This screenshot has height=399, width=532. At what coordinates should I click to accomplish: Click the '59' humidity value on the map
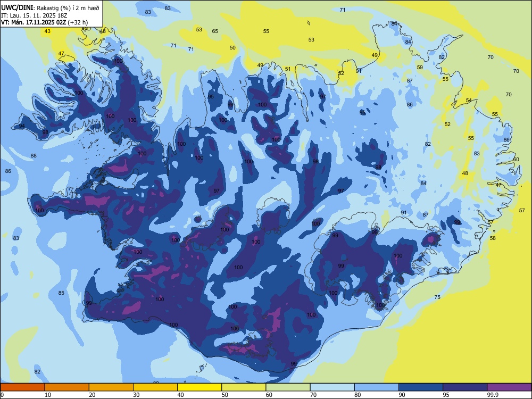point(420,67)
